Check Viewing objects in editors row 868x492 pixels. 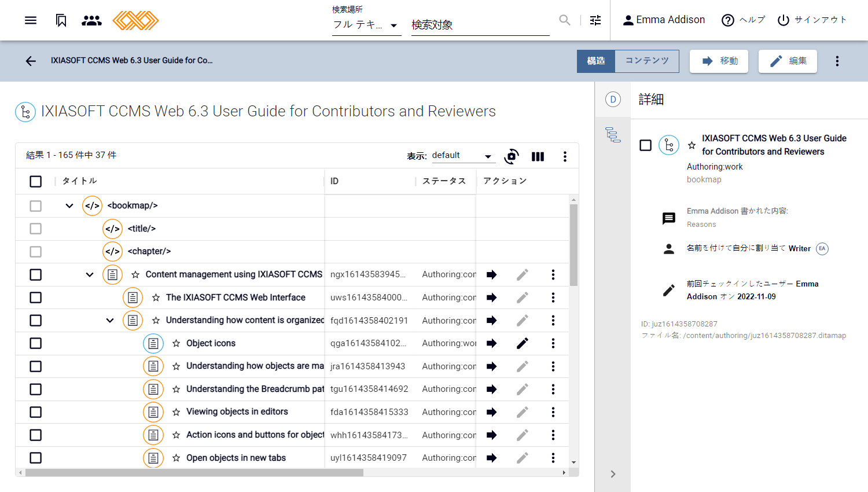click(35, 412)
